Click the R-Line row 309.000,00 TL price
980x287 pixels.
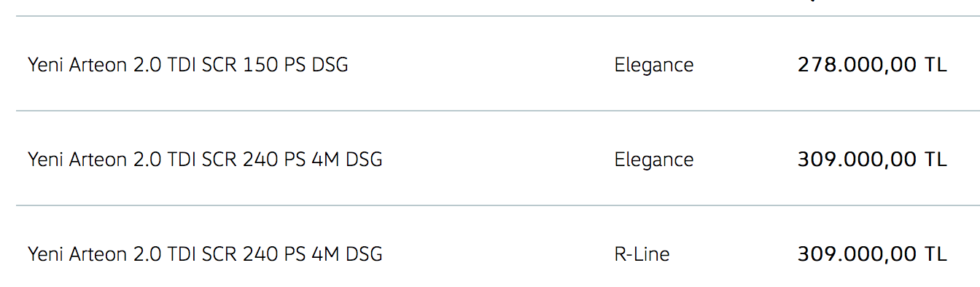[x=872, y=254]
